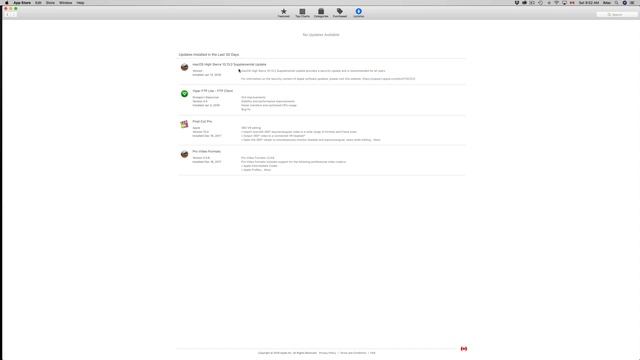Click the user name in menu bar
640x360 pixels.
(x=607, y=3)
